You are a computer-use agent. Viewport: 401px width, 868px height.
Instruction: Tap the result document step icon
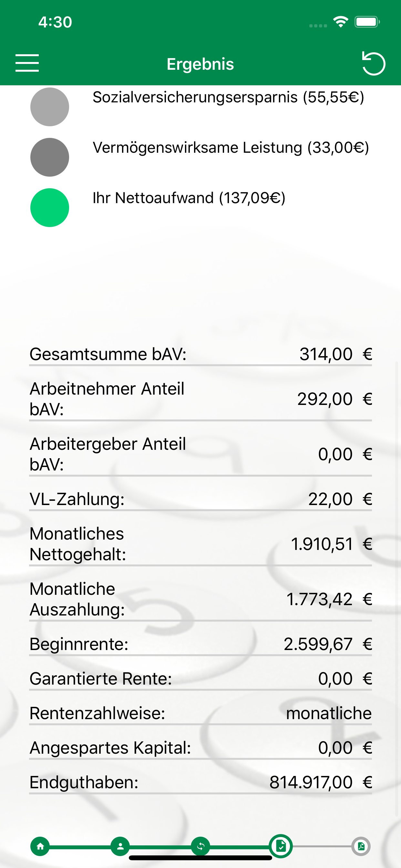click(x=281, y=846)
